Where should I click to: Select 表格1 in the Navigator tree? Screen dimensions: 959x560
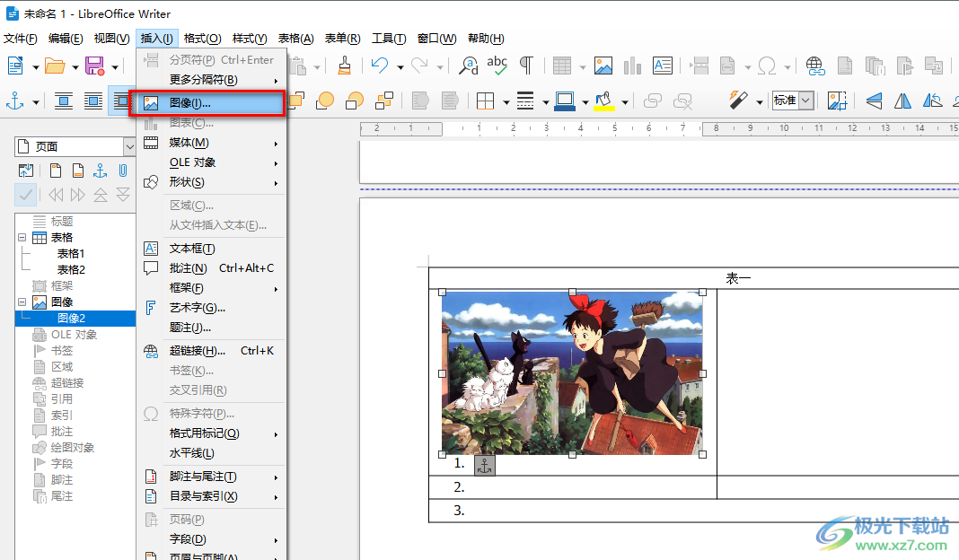71,253
